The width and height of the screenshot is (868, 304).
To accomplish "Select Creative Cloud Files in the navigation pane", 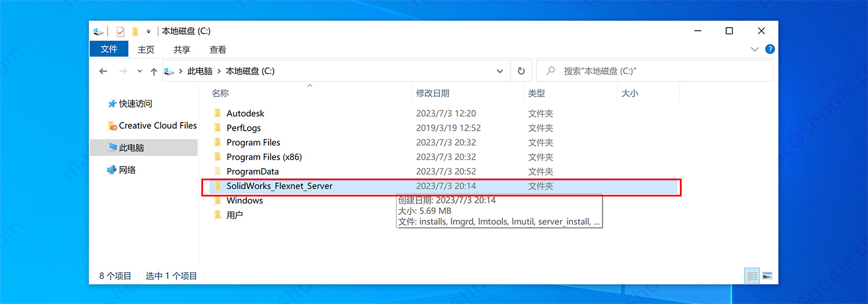I will coord(158,125).
